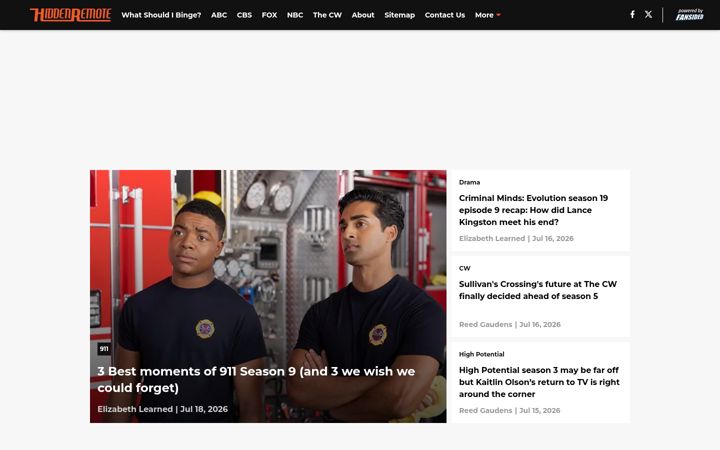Select byline Reed Gaudens | Jul 15, 2026
The height and width of the screenshot is (450, 720).
click(510, 411)
